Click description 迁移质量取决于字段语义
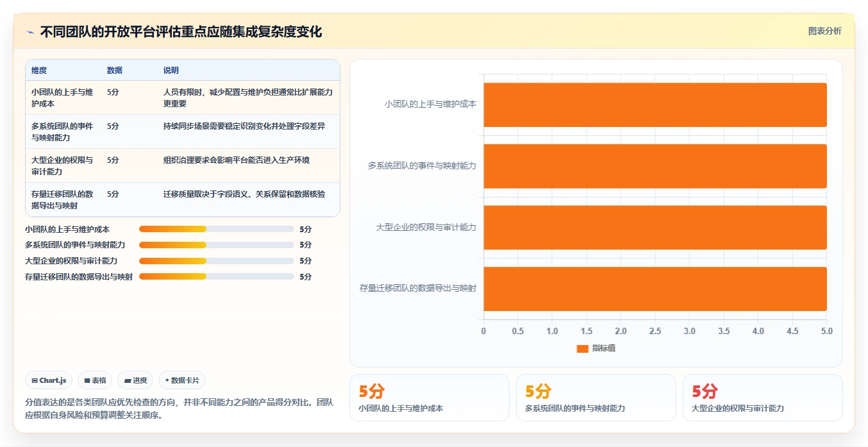This screenshot has height=447, width=868. pos(244,194)
